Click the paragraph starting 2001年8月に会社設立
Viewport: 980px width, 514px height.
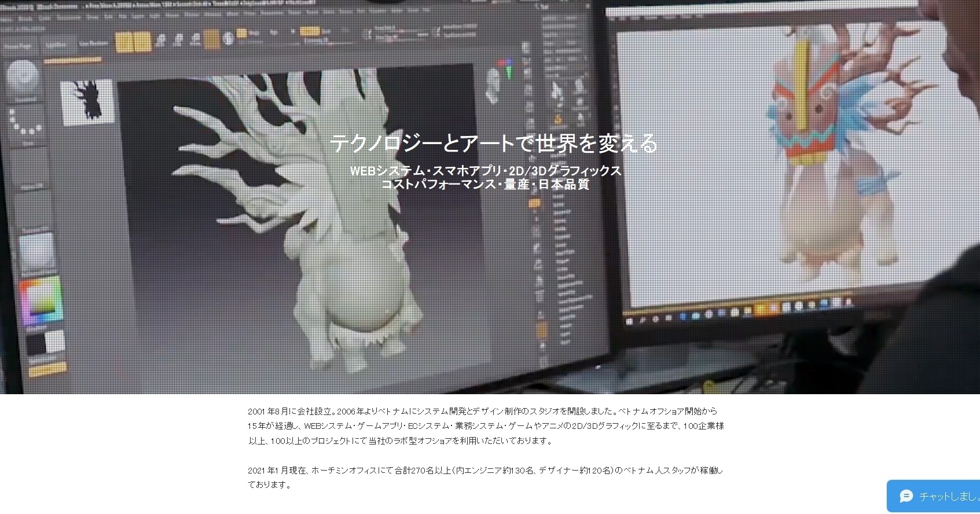pyautogui.click(x=485, y=426)
